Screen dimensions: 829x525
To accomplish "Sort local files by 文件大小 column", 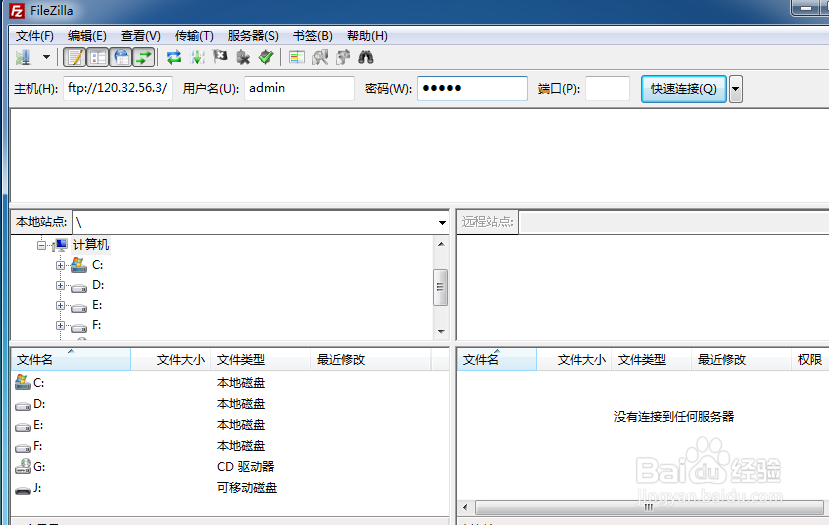I will point(171,360).
